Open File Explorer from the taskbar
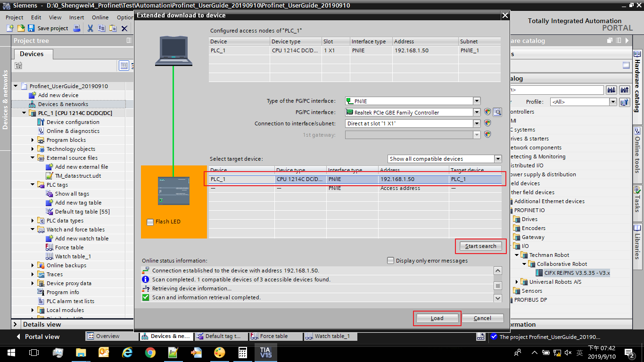This screenshot has width=644, height=362. 81,352
